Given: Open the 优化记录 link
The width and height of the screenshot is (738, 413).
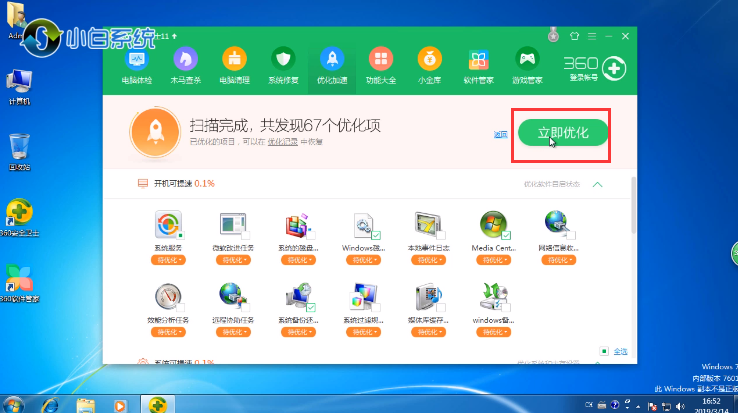Looking at the screenshot, I should (x=282, y=141).
